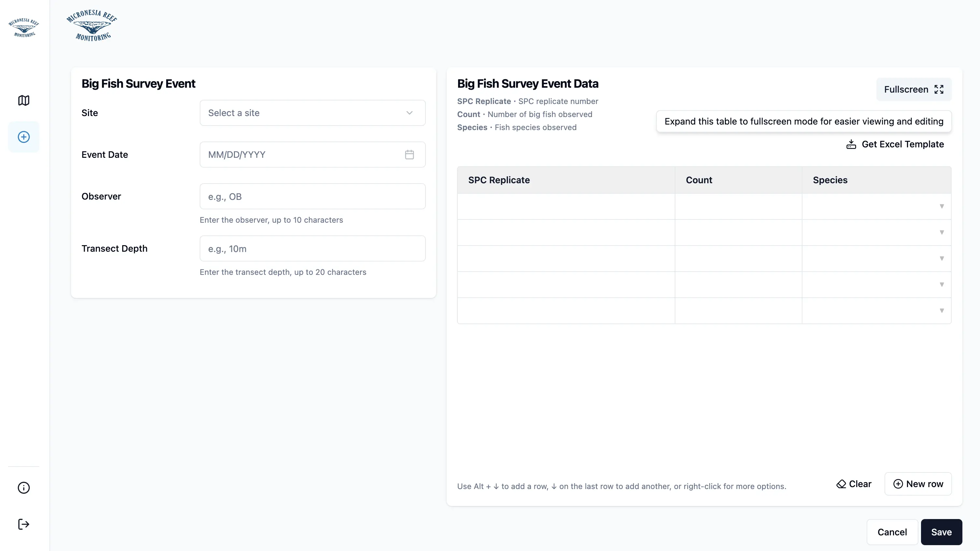Image resolution: width=980 pixels, height=551 pixels.
Task: Click the large Micronesia Reef Monitoring header logo
Action: tap(92, 25)
